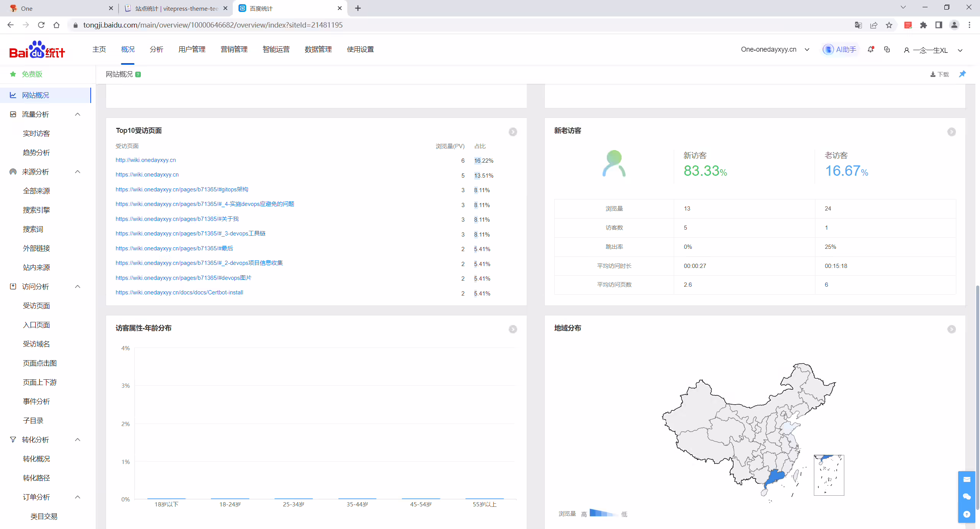Toggle the browser side panel icon

pos(939,25)
